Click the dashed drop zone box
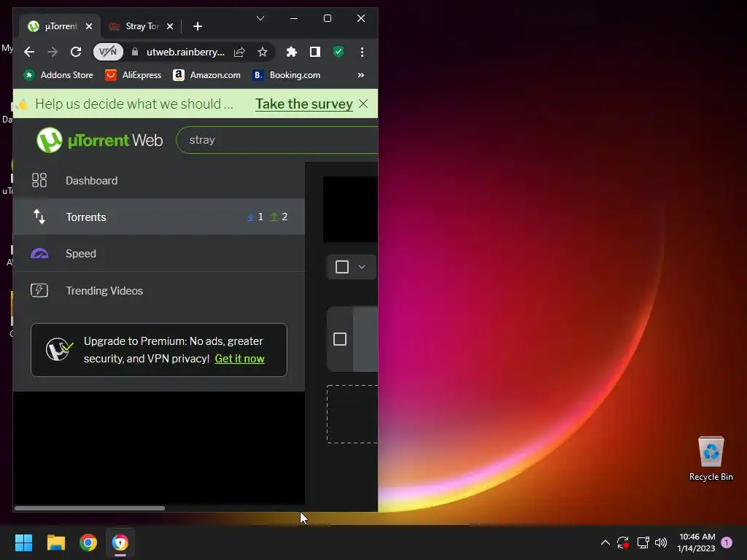This screenshot has height=560, width=747. (352, 414)
